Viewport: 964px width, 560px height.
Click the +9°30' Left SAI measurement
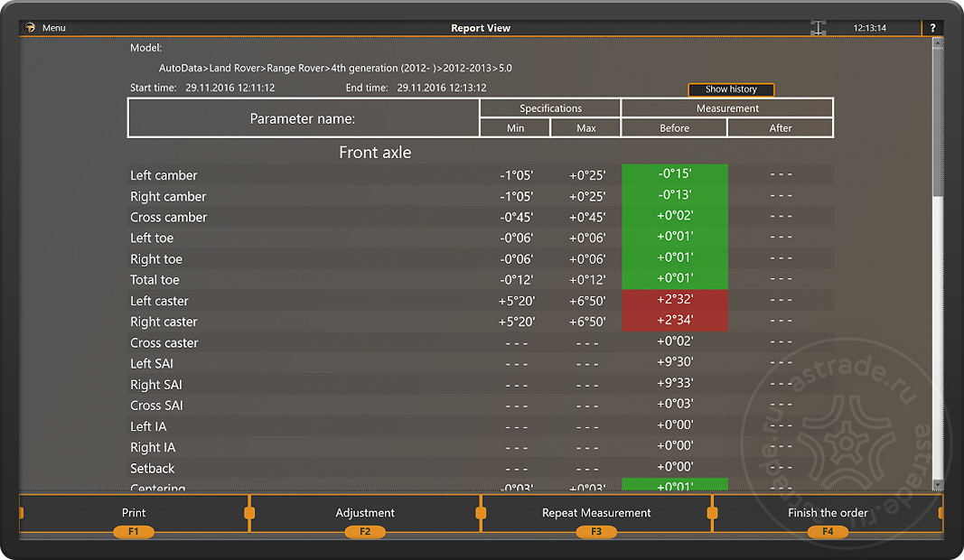[x=675, y=362]
